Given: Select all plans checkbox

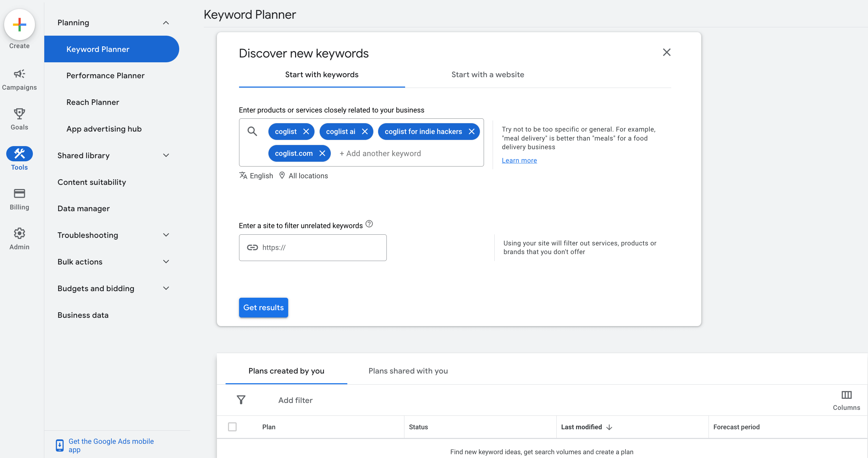Looking at the screenshot, I should click(x=232, y=427).
